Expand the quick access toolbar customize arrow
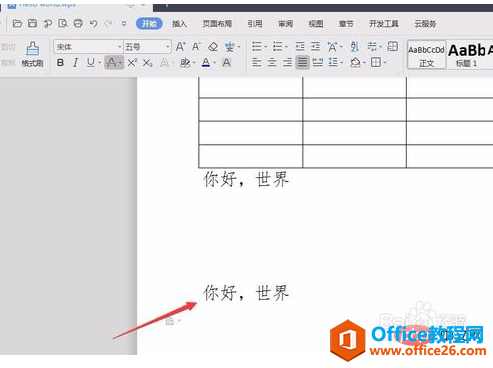493x368 pixels. [124, 23]
